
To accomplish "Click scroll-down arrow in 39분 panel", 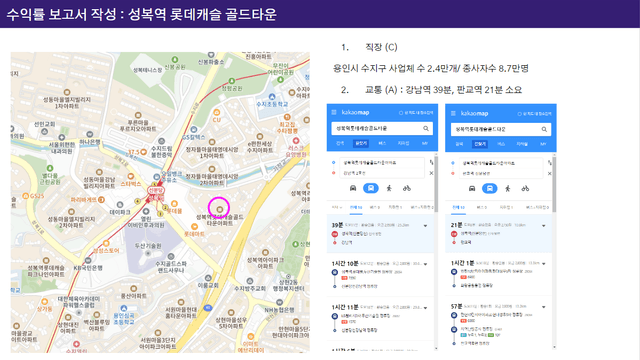I will point(436,348).
